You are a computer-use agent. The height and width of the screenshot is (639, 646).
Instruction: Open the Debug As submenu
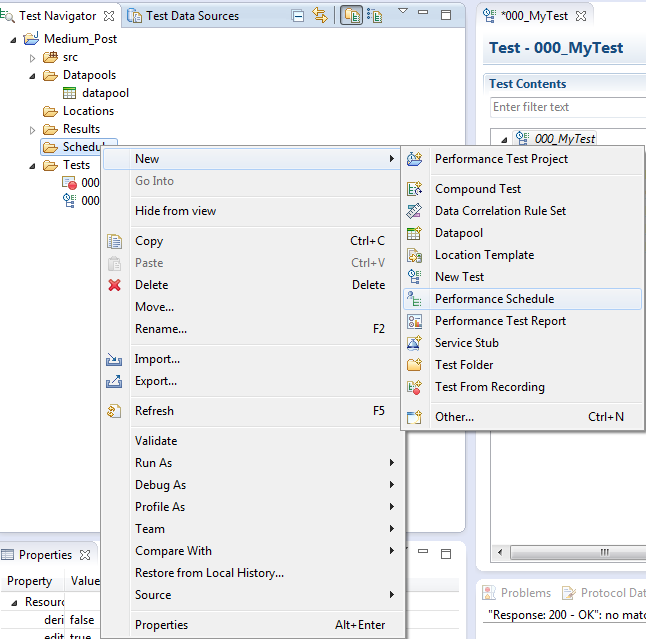[251, 485]
